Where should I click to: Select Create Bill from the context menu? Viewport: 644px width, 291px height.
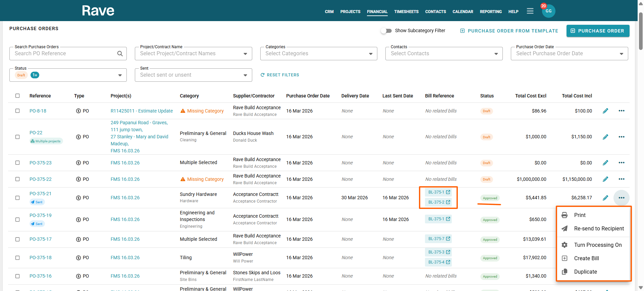[x=586, y=258]
